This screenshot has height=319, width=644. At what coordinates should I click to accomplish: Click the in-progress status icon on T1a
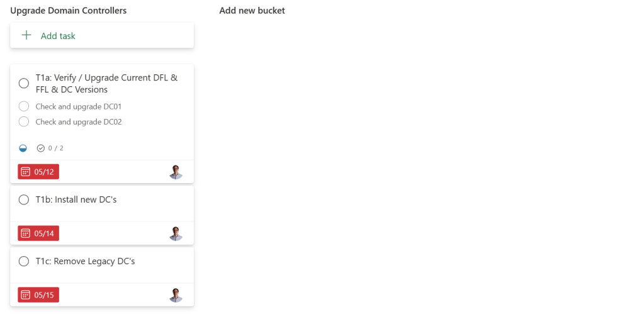tap(23, 148)
